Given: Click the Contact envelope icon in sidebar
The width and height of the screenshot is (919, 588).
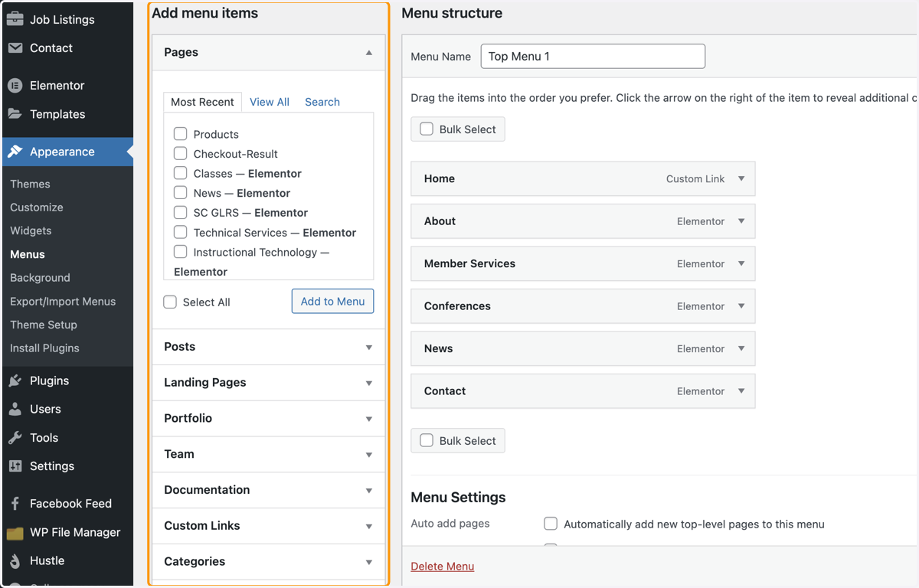Looking at the screenshot, I should [15, 47].
